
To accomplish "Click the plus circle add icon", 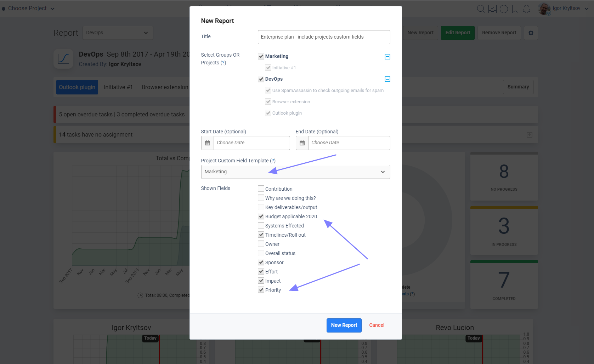I will pos(504,9).
